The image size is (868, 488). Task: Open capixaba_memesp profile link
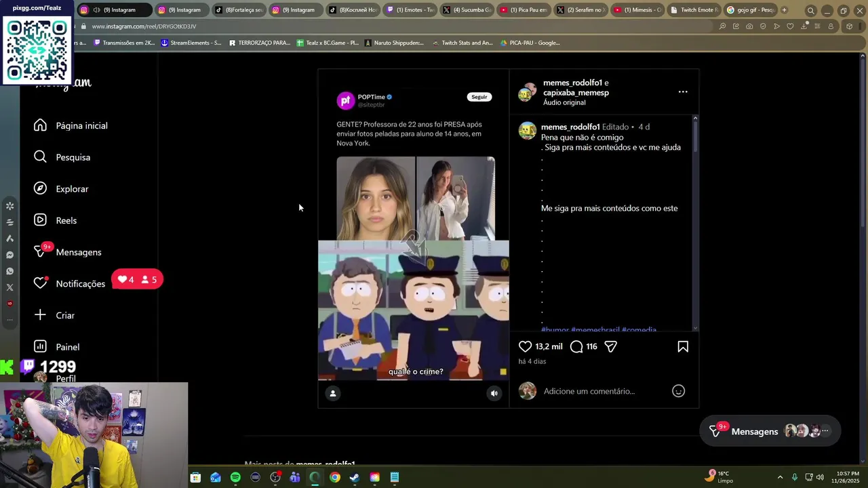click(576, 93)
